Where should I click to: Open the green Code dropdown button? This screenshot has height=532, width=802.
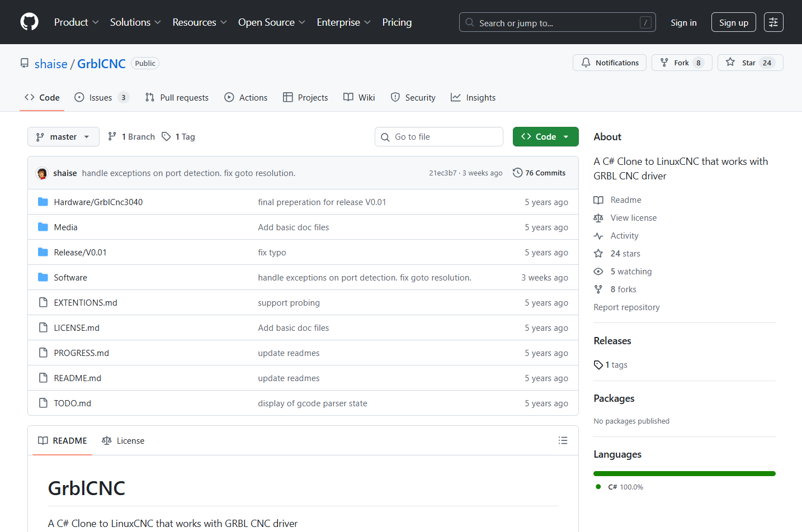point(546,136)
